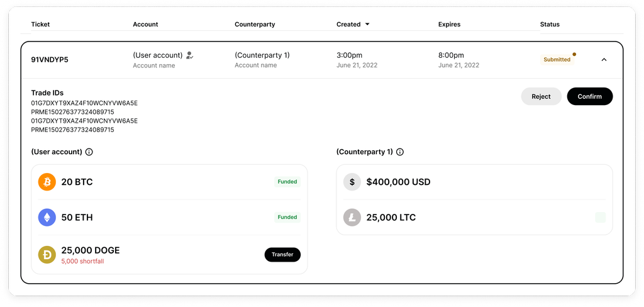Click the Ethereum icon next to 50 ETH
644x307 pixels.
pos(47,218)
